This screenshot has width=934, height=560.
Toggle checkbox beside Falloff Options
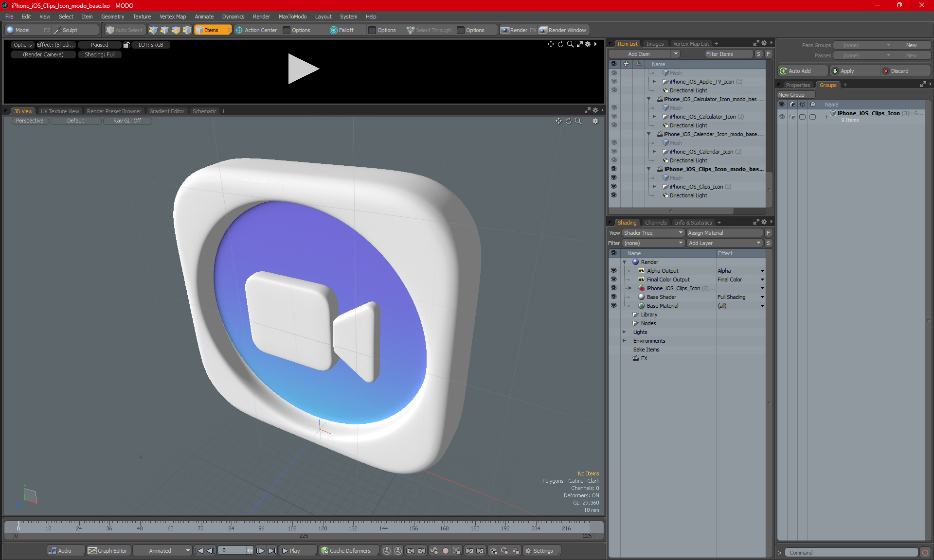tap(372, 30)
